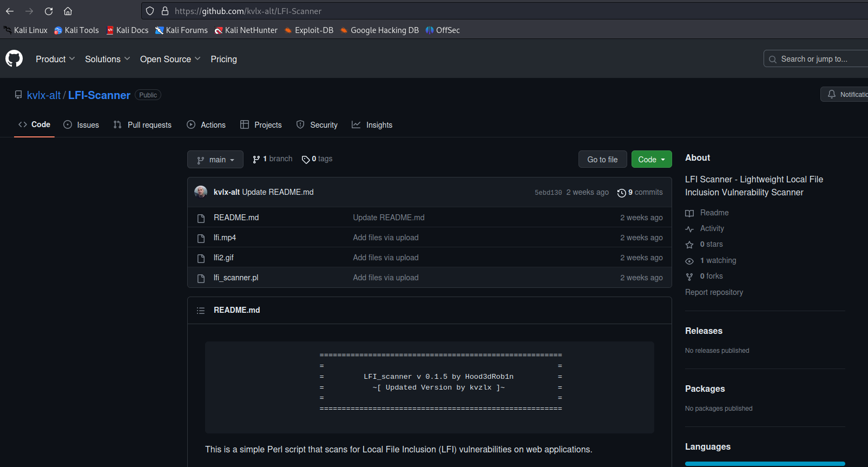Click the README.md file icon
The width and height of the screenshot is (868, 467).
point(201,218)
